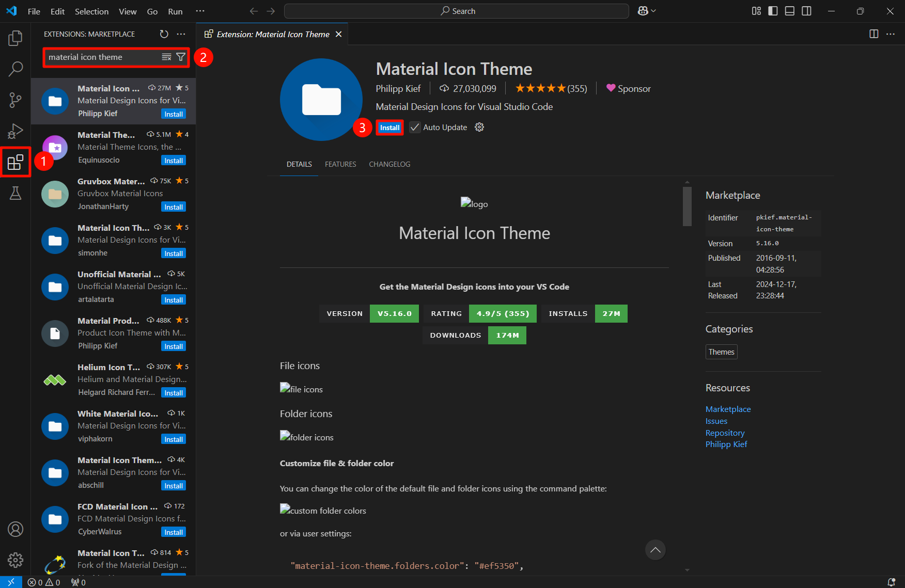Open the Selection menu
This screenshot has height=588, width=905.
[x=91, y=11]
